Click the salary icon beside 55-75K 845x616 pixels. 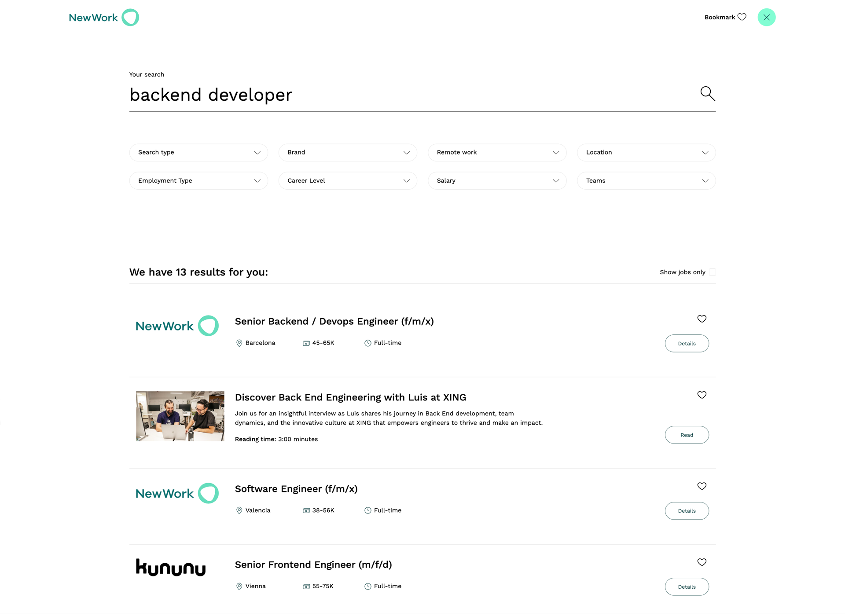tap(306, 587)
